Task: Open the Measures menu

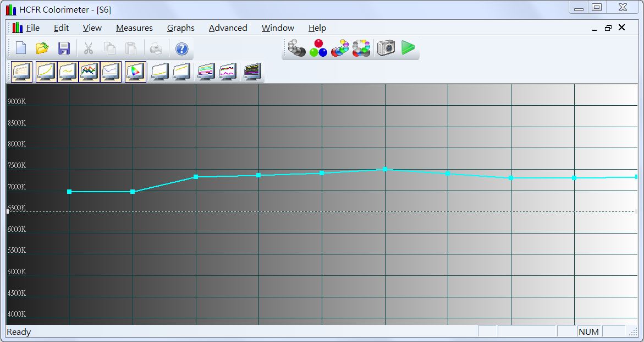Action: click(134, 28)
